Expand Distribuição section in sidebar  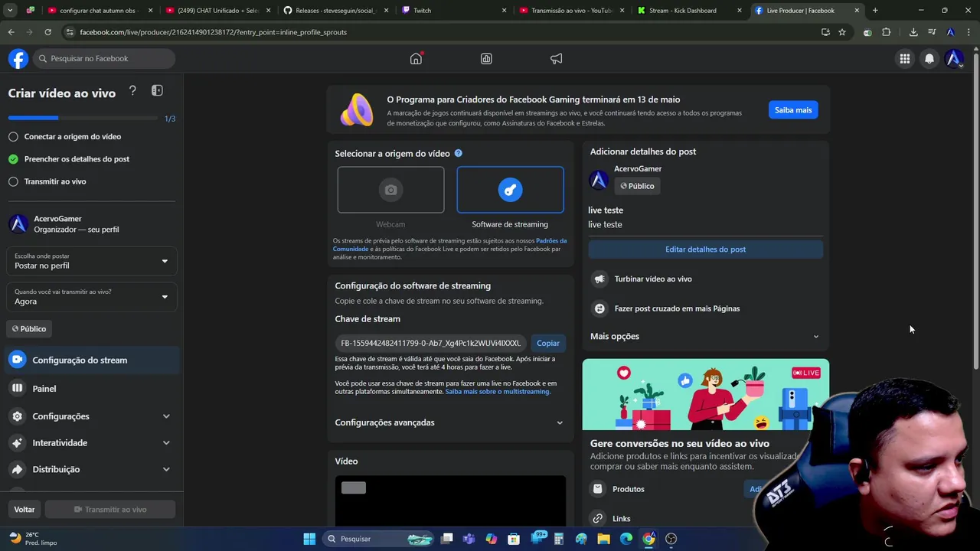click(x=92, y=469)
